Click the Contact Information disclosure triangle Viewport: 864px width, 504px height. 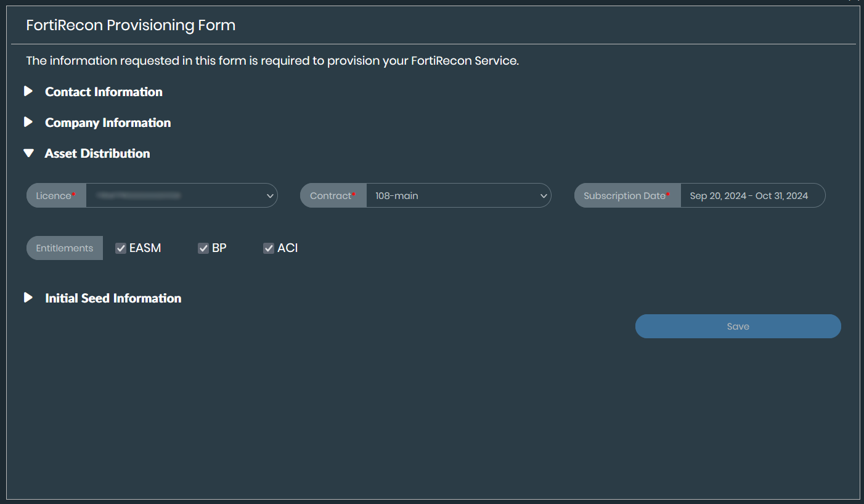pyautogui.click(x=28, y=91)
